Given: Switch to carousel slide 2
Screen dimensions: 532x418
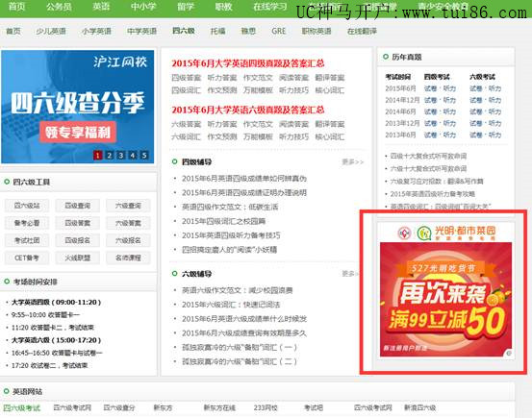Looking at the screenshot, I should point(110,156).
